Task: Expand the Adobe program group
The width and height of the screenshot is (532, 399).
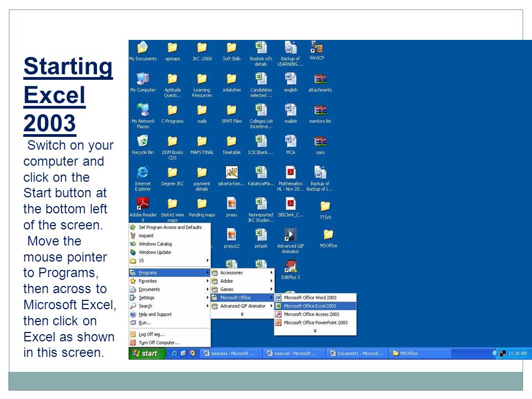Action: (x=242, y=281)
